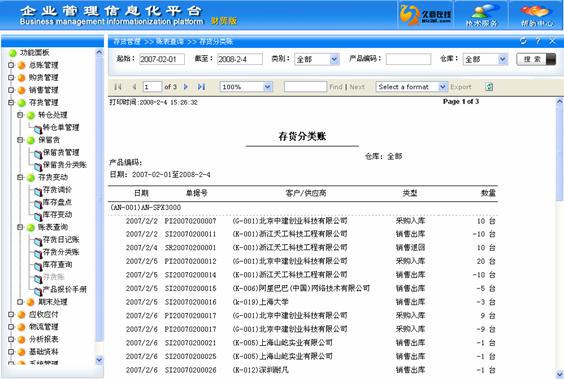Click the orange icon next to 销售管理
Screen dimensions: 564x379
pyautogui.click(x=22, y=90)
